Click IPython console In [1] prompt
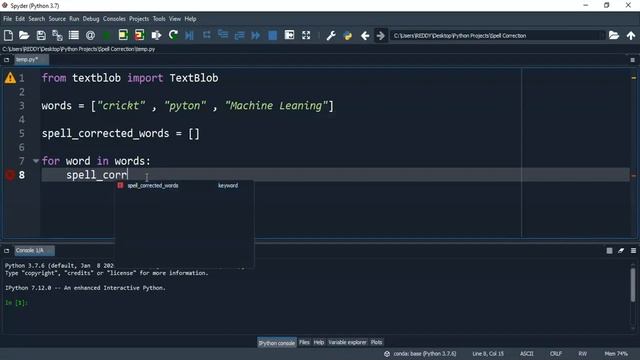The image size is (640, 360). pyautogui.click(x=16, y=303)
